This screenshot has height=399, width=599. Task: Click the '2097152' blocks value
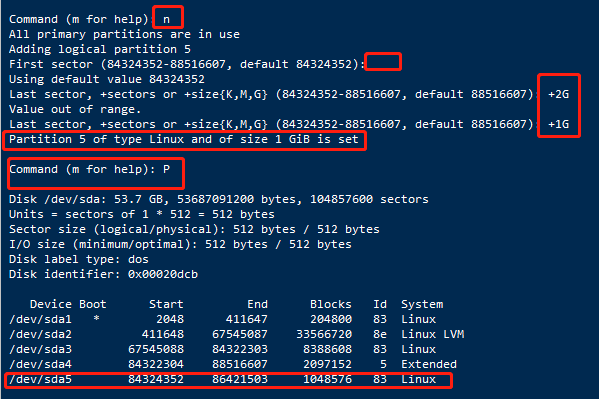click(x=327, y=364)
